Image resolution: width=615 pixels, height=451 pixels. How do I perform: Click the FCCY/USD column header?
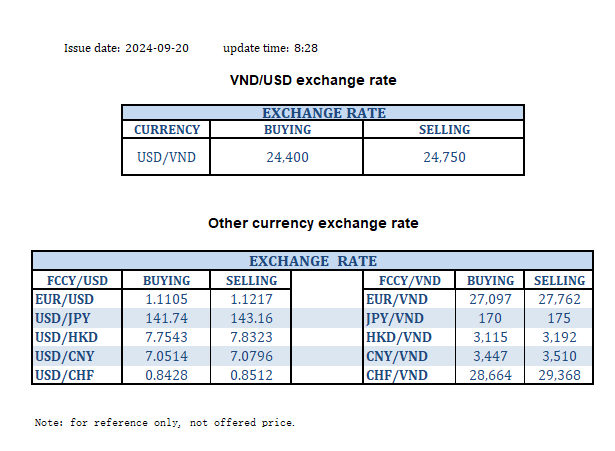coord(76,281)
